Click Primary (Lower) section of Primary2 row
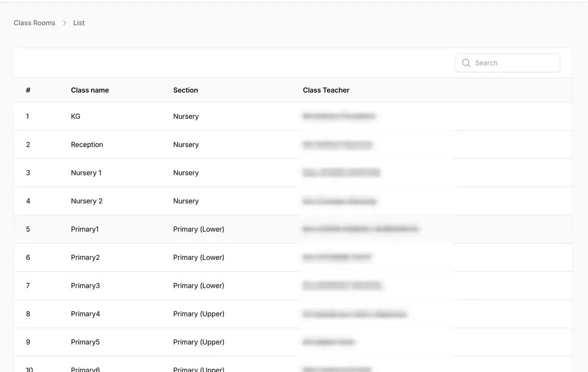The image size is (588, 372). click(199, 257)
